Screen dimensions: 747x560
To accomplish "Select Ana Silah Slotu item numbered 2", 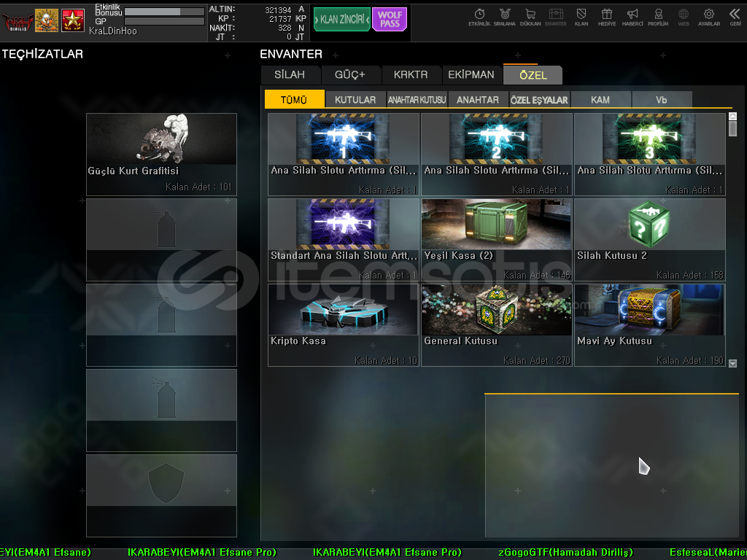I will pyautogui.click(x=496, y=155).
